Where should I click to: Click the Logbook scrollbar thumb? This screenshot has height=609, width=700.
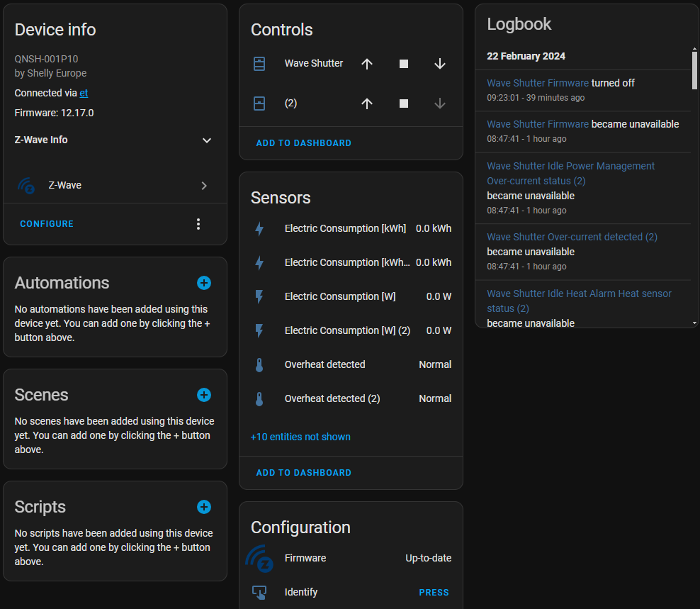point(694,70)
